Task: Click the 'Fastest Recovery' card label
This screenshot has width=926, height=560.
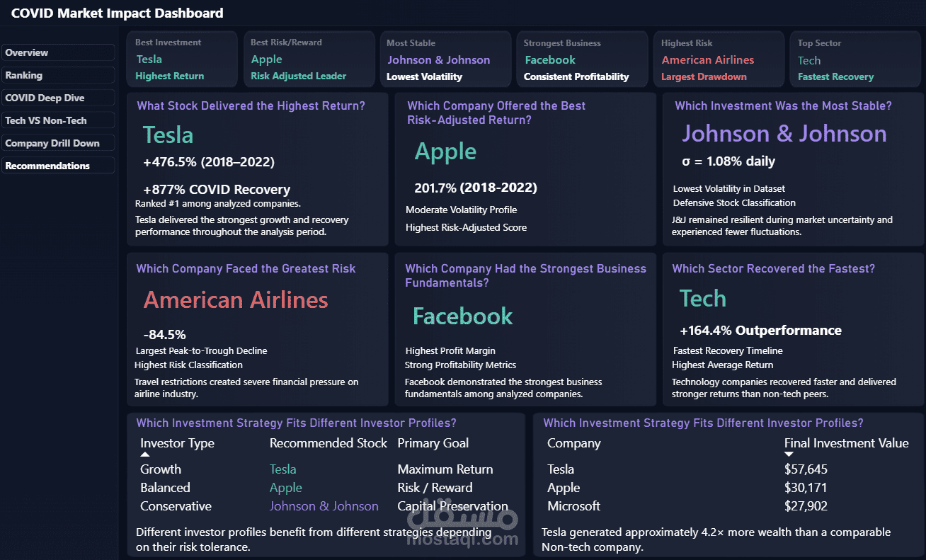Action: coord(836,76)
